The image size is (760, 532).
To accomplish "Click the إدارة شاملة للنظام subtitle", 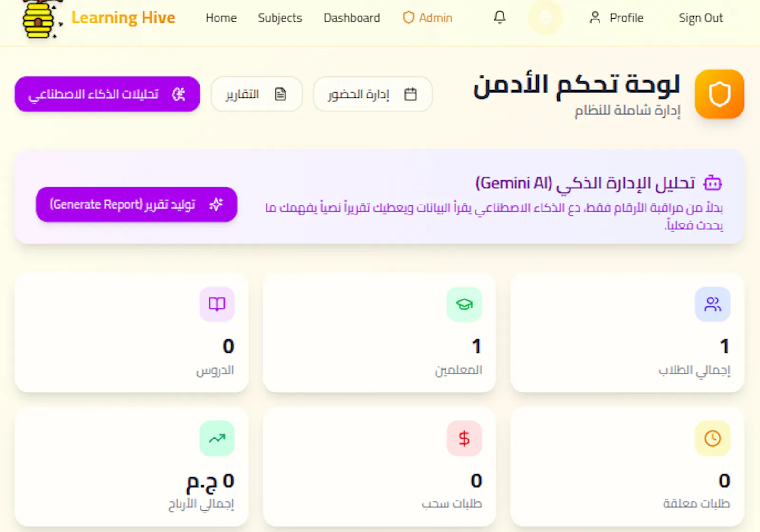I will (627, 111).
